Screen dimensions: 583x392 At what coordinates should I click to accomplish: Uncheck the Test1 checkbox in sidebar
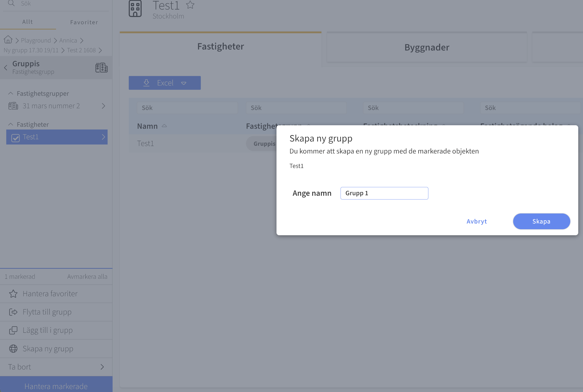pyautogui.click(x=16, y=138)
